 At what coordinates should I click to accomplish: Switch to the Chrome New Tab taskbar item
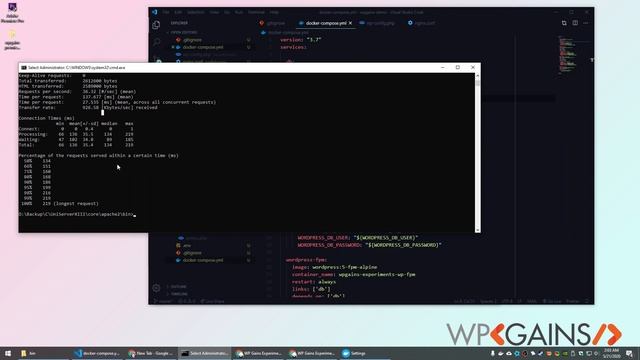tap(151, 353)
